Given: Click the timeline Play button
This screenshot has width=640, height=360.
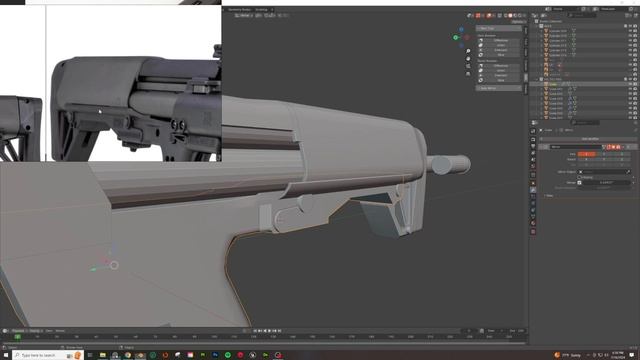Looking at the screenshot, I should point(269,331).
